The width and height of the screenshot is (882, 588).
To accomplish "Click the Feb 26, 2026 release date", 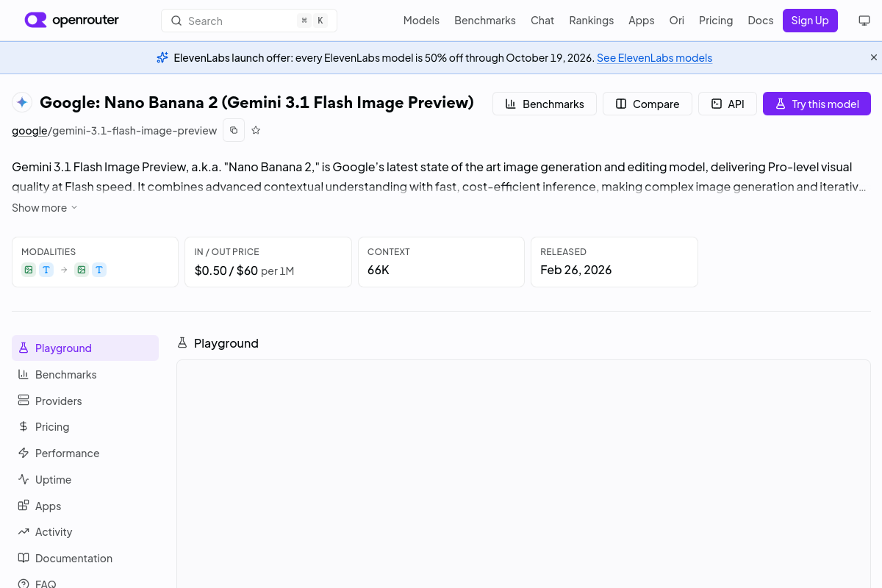I will pyautogui.click(x=576, y=270).
